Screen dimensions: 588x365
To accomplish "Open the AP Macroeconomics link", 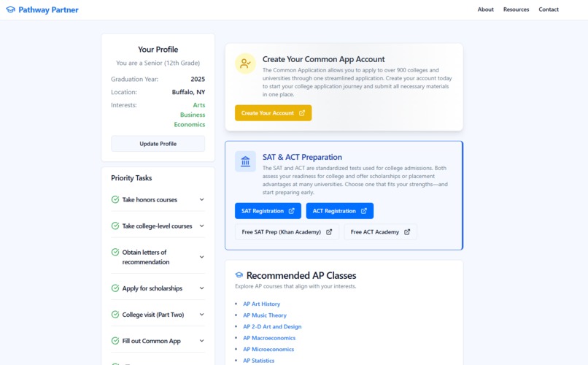I will point(269,337).
